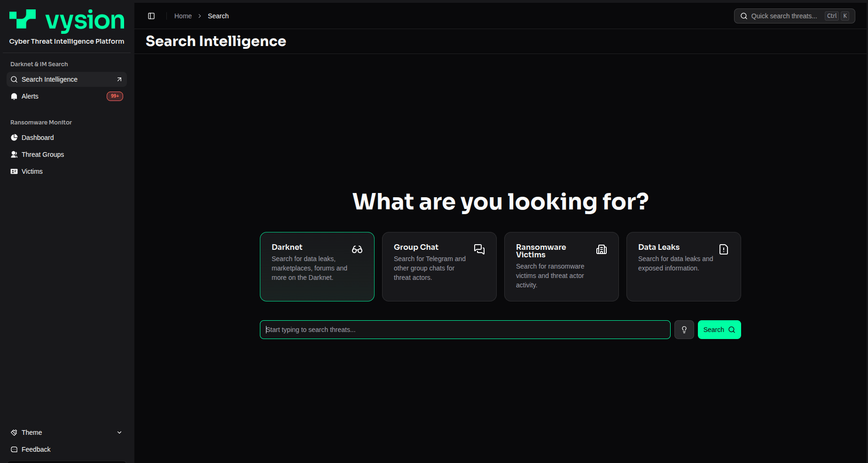Open Search Intelligence external arrow
Screen dimensions: 868x463
coord(119,79)
